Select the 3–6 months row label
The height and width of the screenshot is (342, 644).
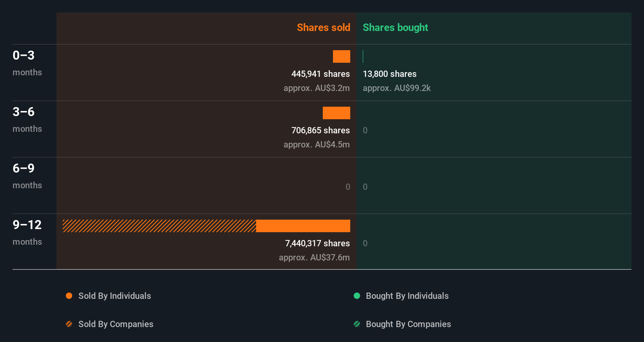(27, 119)
